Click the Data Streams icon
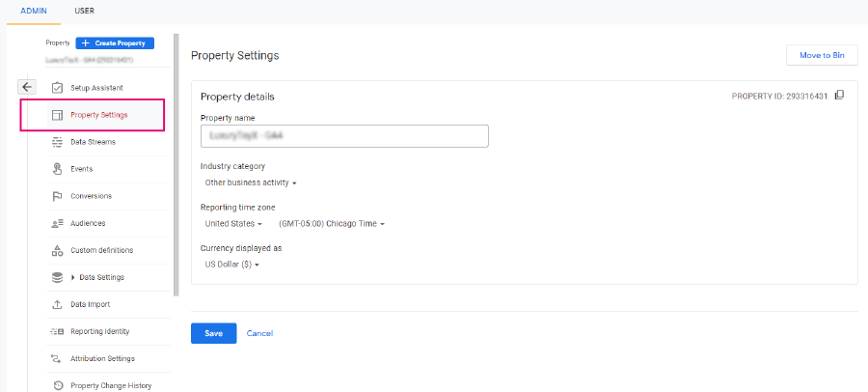868x392 pixels. [x=57, y=142]
